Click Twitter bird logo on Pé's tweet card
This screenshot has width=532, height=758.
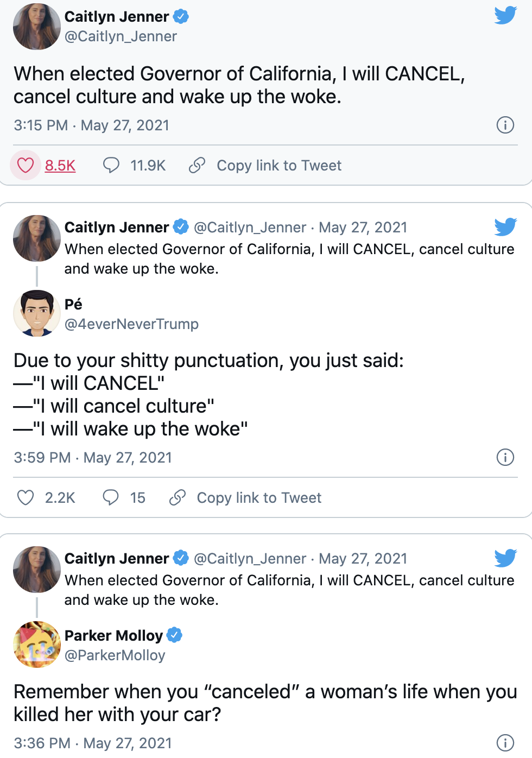click(505, 227)
